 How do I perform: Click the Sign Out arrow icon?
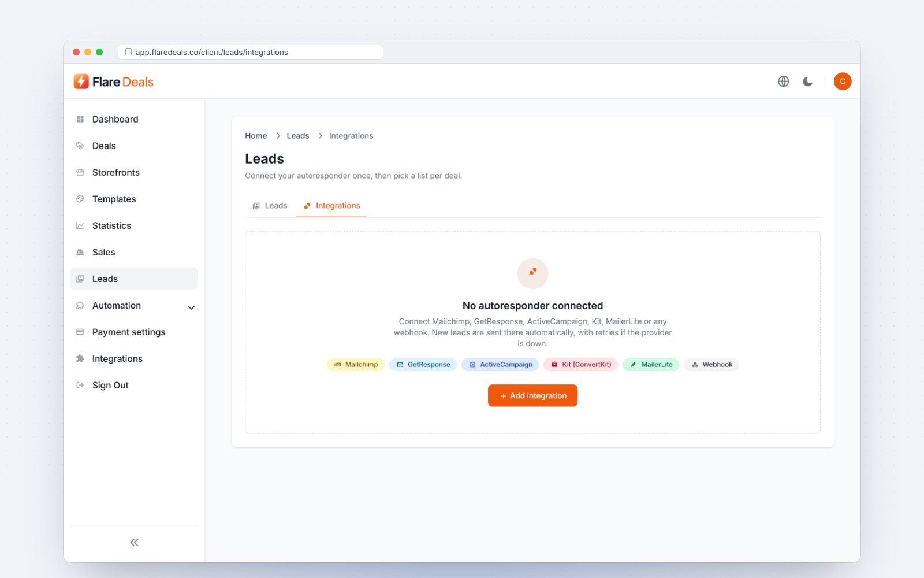pos(80,385)
